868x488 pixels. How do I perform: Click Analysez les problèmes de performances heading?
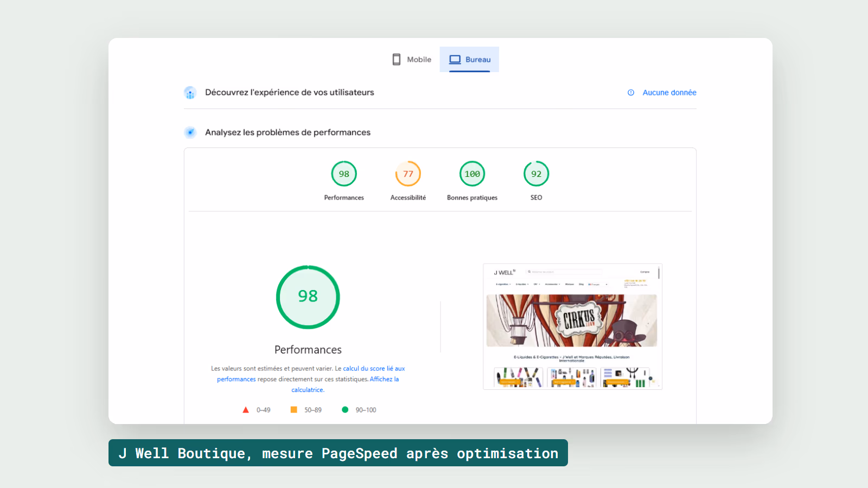[x=288, y=132]
